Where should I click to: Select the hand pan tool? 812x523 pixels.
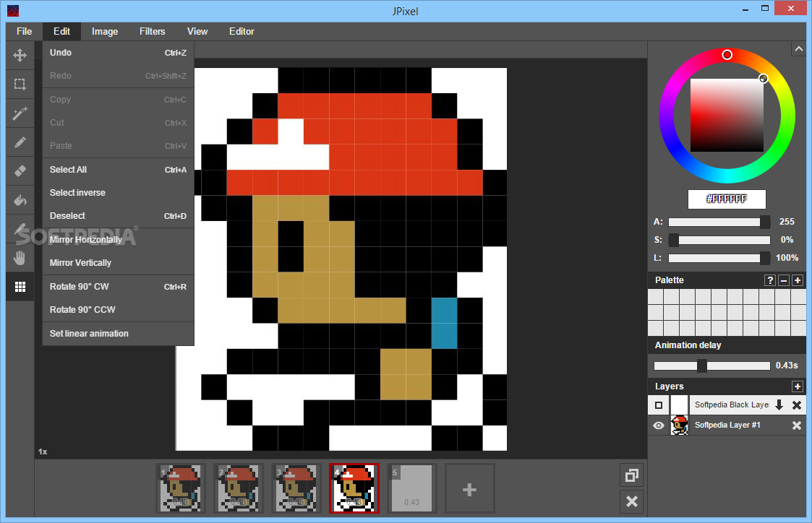tap(20, 258)
